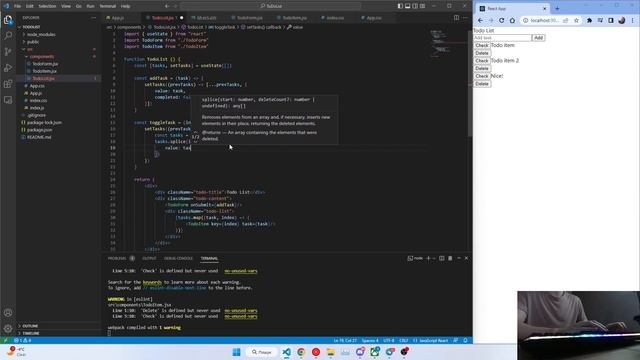Click the Add task input field
The height and width of the screenshot is (360, 640).
pyautogui.click(x=502, y=38)
